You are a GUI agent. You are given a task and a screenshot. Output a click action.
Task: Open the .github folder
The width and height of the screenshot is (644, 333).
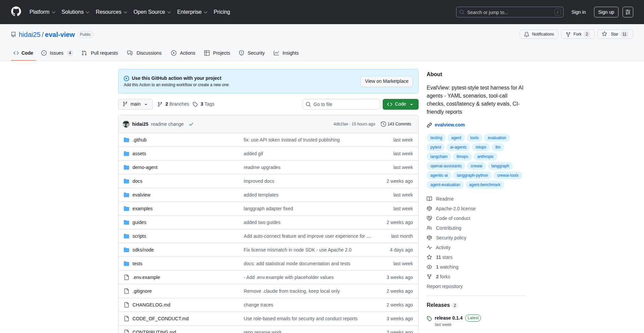tap(140, 140)
